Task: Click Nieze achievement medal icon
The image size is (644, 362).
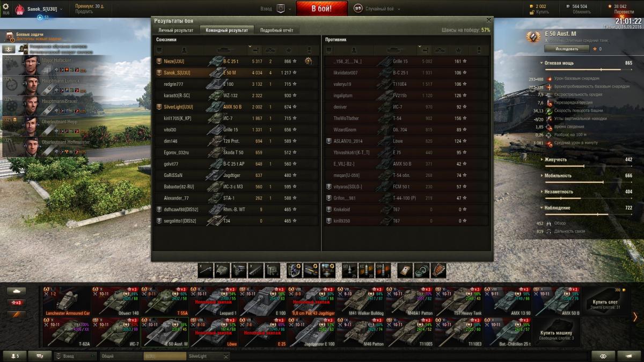Action: coord(308,61)
